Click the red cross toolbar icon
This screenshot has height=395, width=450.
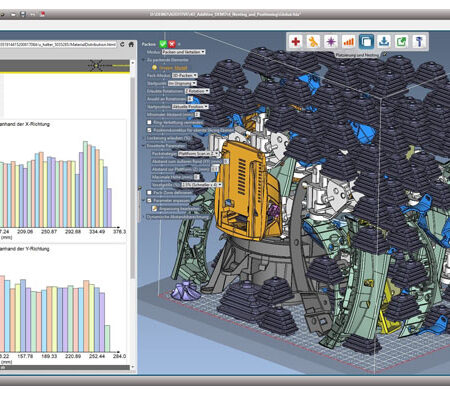pyautogui.click(x=295, y=42)
